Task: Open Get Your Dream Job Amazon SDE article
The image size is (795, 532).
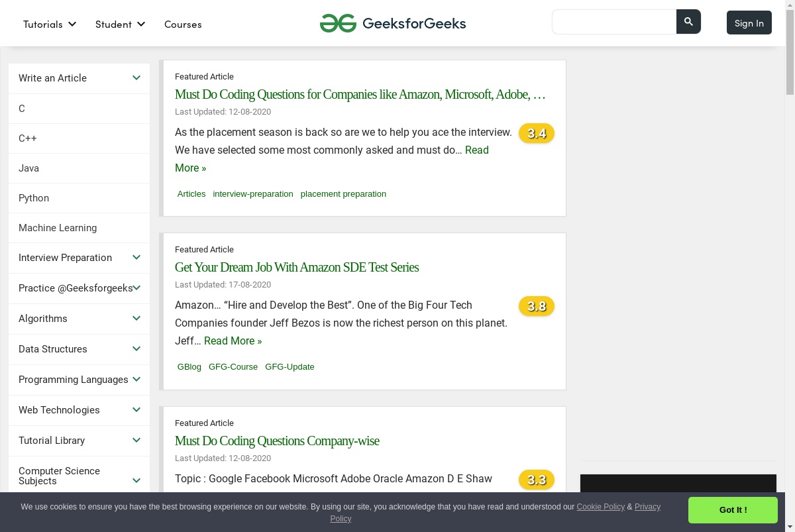Action: tap(297, 267)
